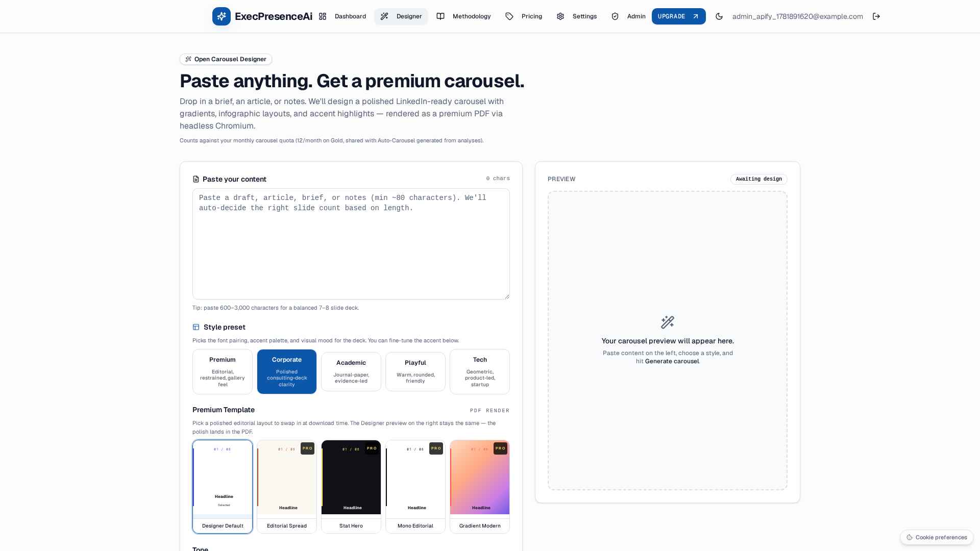980x551 pixels.
Task: Click the Settings gear icon
Action: point(560,16)
